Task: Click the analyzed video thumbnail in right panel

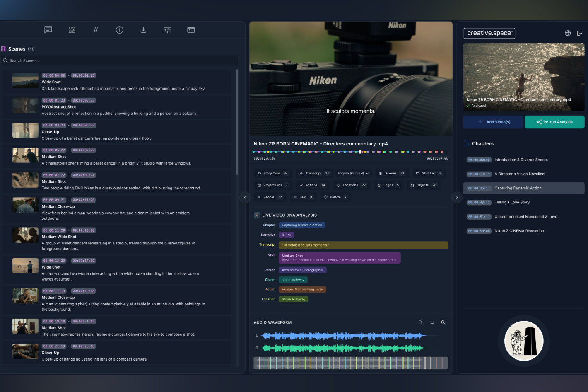Action: click(524, 77)
